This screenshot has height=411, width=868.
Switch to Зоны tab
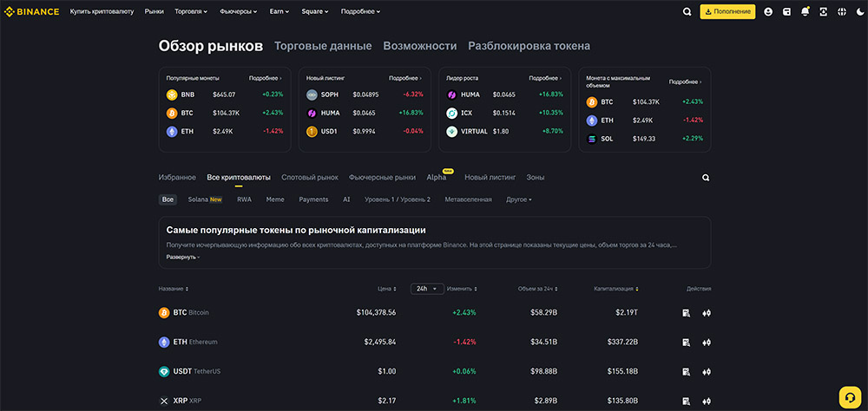(x=536, y=178)
